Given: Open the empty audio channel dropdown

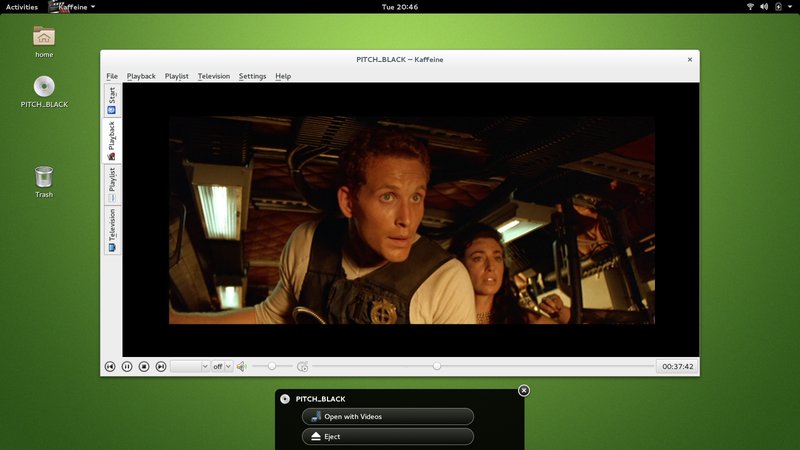Looking at the screenshot, I should pyautogui.click(x=190, y=366).
